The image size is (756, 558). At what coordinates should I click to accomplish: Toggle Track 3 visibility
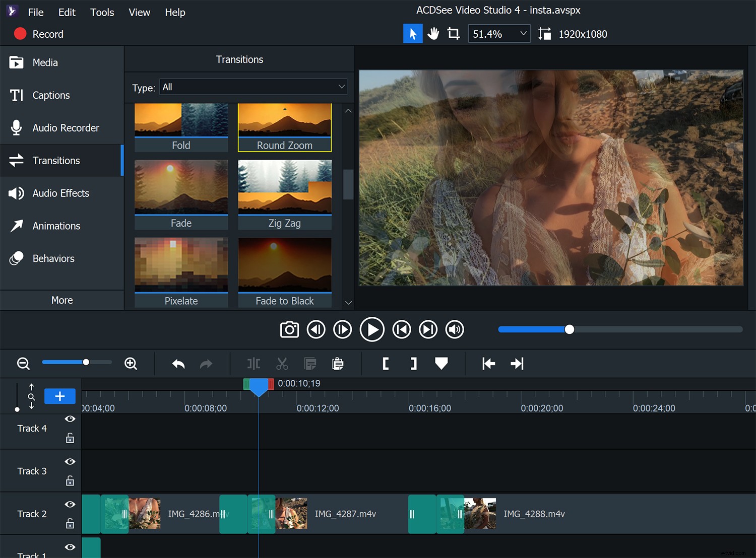coord(70,461)
